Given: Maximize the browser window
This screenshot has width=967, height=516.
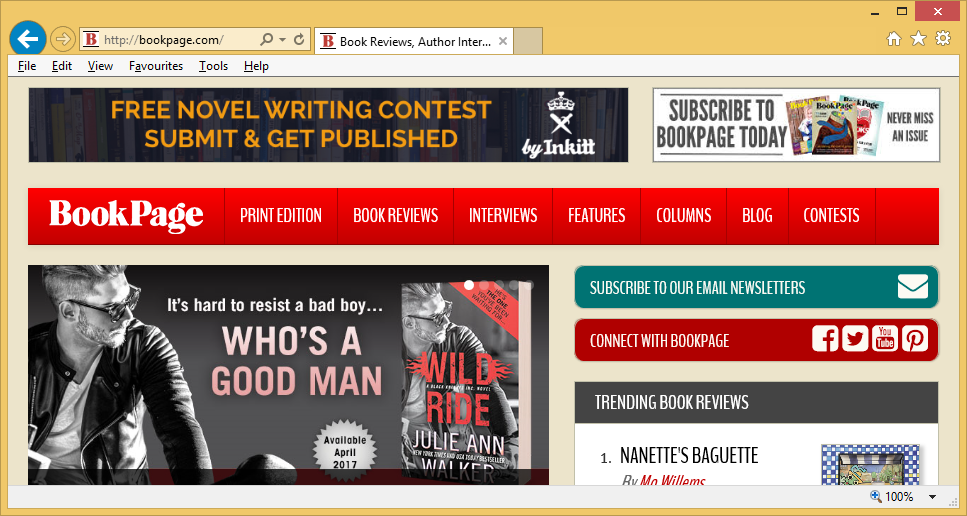Looking at the screenshot, I should (x=902, y=11).
